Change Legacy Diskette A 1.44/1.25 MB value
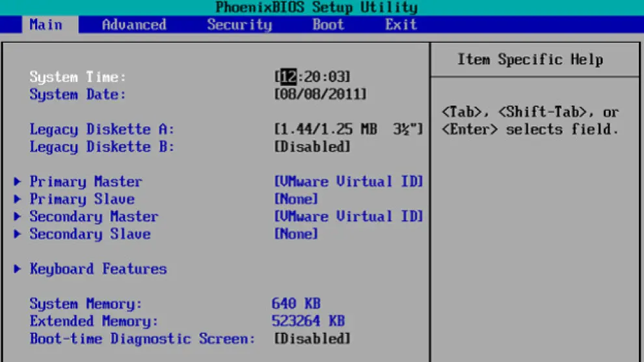The image size is (644, 362). [349, 130]
